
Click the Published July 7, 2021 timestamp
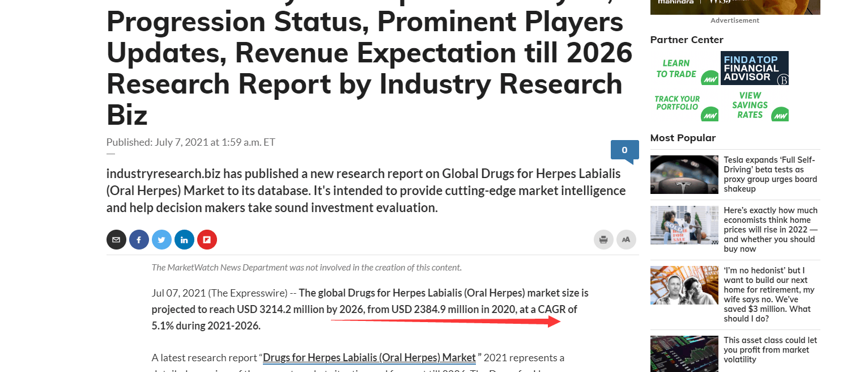(x=191, y=142)
